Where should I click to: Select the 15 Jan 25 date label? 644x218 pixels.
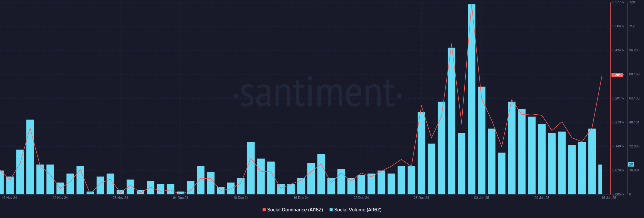(609, 198)
